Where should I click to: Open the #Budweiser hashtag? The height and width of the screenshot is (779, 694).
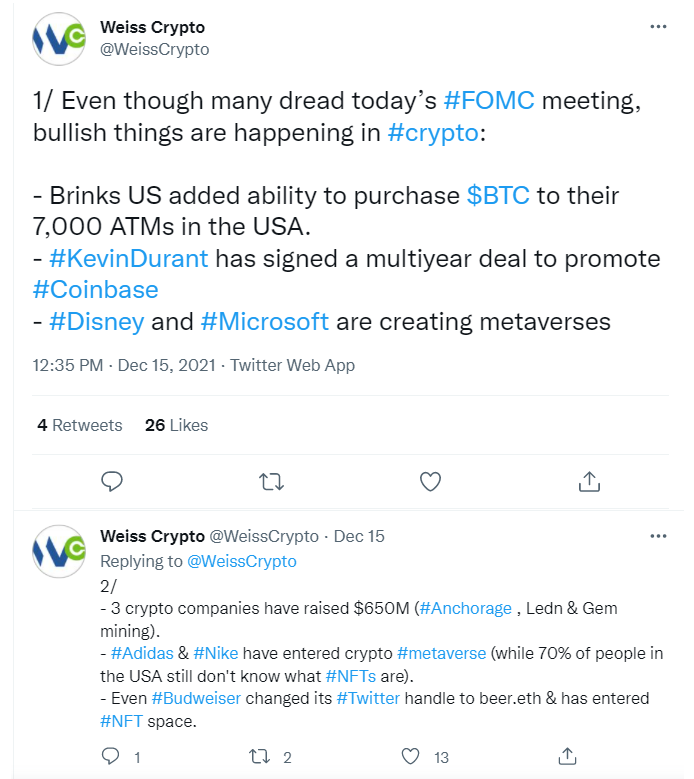(196, 699)
